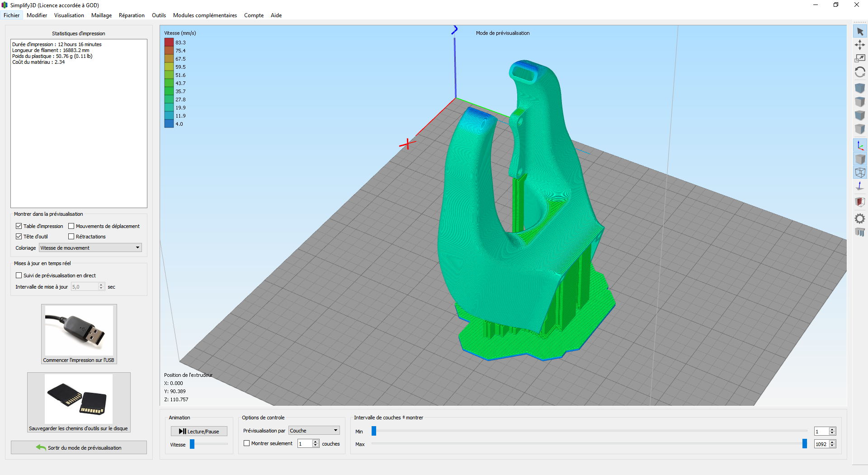
Task: Toggle surface normals display icon
Action: click(860, 186)
